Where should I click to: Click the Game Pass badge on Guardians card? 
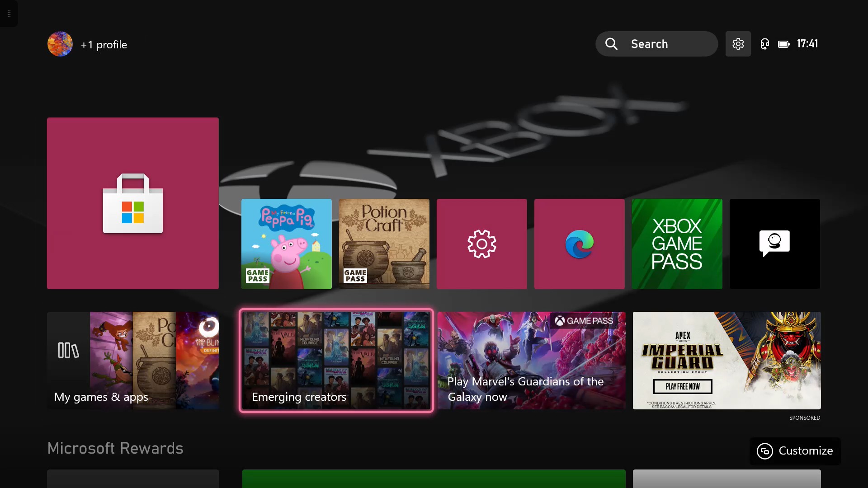point(584,321)
